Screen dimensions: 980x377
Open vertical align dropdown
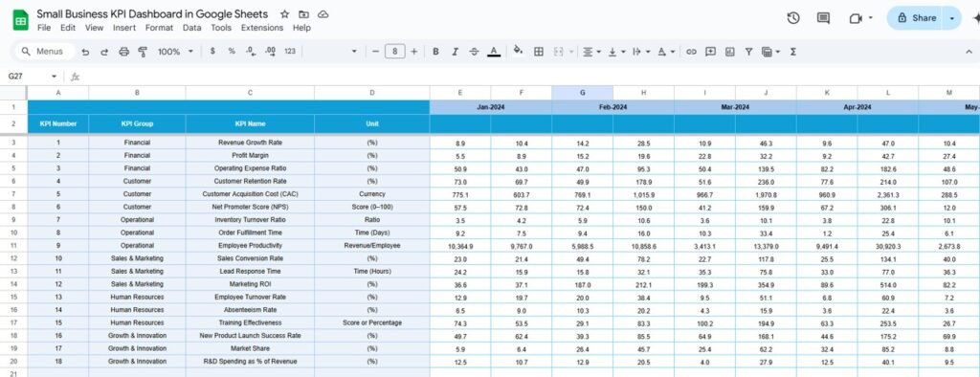pyautogui.click(x=616, y=52)
